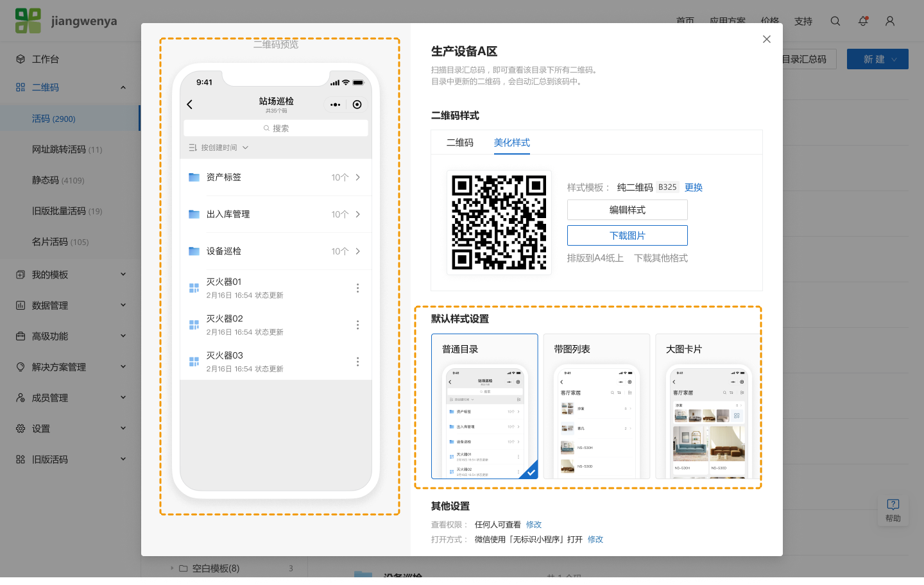Click the sort icon beside 按创建时间

(x=193, y=148)
